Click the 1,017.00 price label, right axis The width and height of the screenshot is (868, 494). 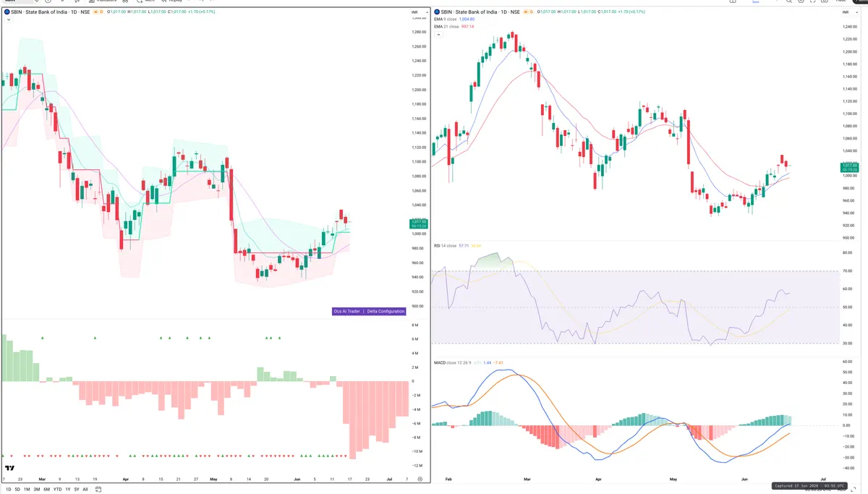[x=849, y=166]
